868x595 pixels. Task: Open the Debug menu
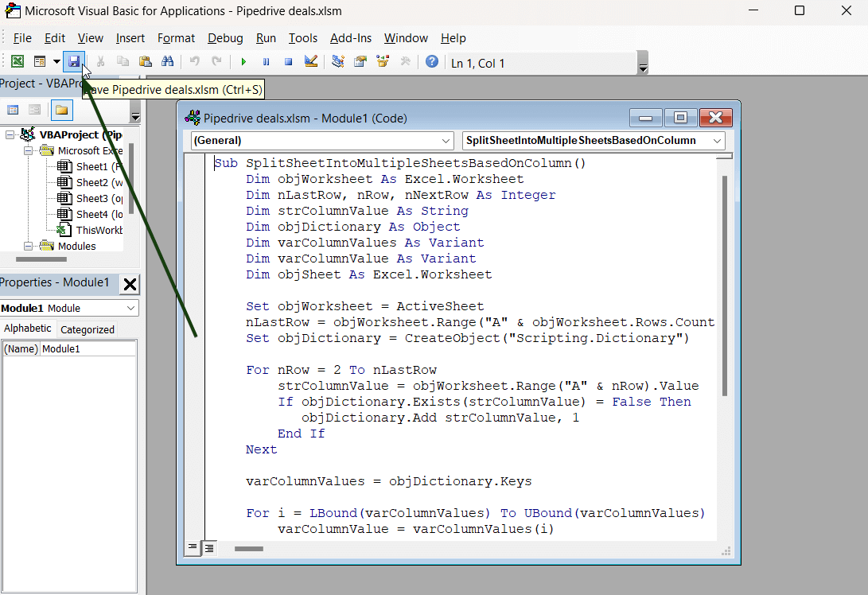(225, 38)
